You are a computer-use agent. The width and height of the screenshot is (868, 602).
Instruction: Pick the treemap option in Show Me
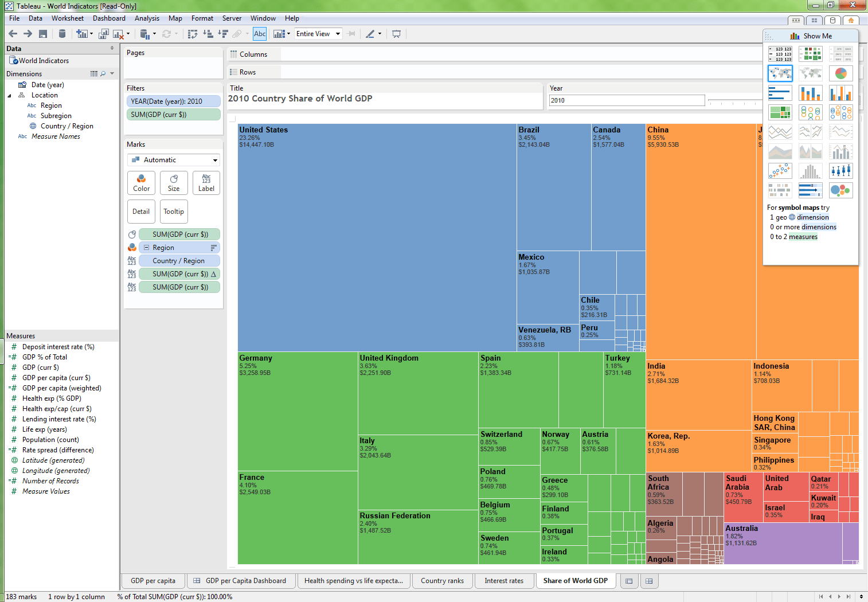tap(780, 112)
